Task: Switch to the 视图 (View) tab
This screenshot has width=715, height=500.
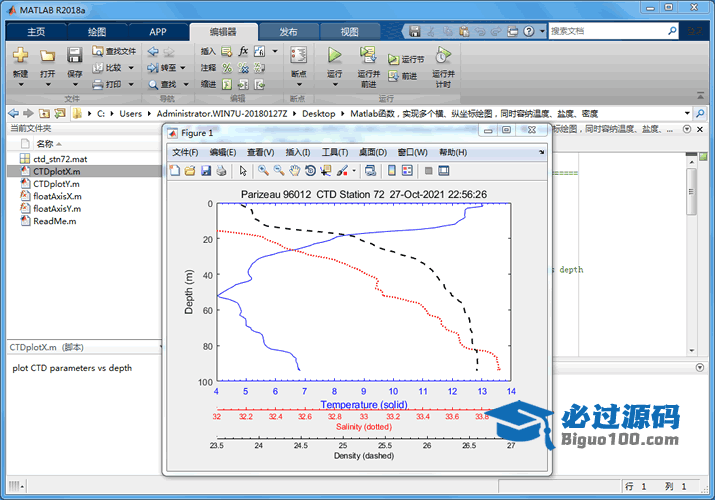Action: pyautogui.click(x=350, y=32)
